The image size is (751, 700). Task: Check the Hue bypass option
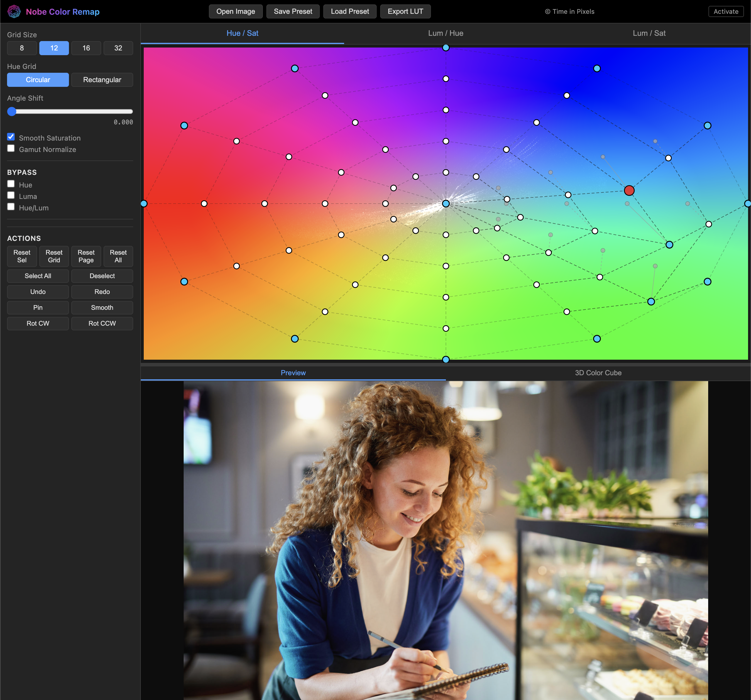tap(11, 184)
